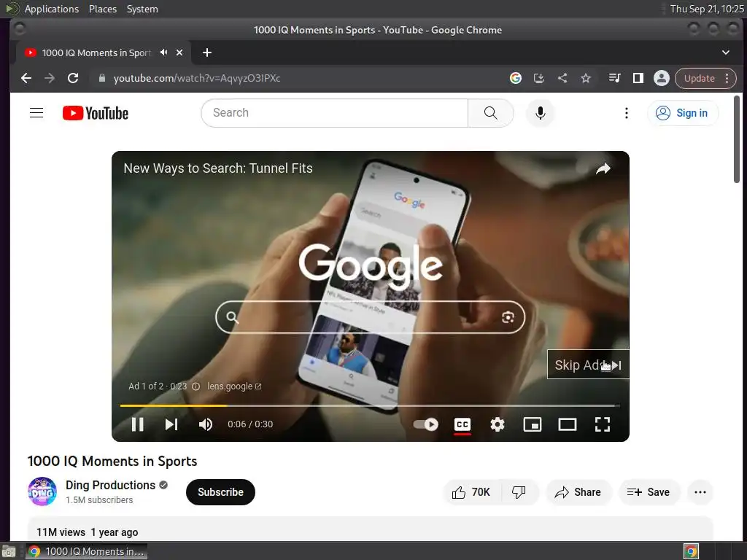Close the 1000 IQ Moments tab
This screenshot has width=747, height=560.
point(179,52)
